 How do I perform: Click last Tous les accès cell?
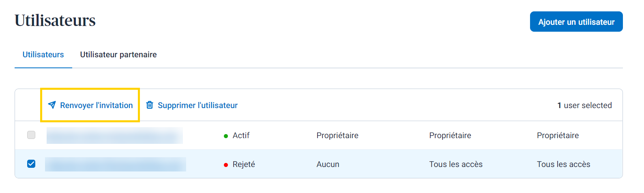point(563,164)
